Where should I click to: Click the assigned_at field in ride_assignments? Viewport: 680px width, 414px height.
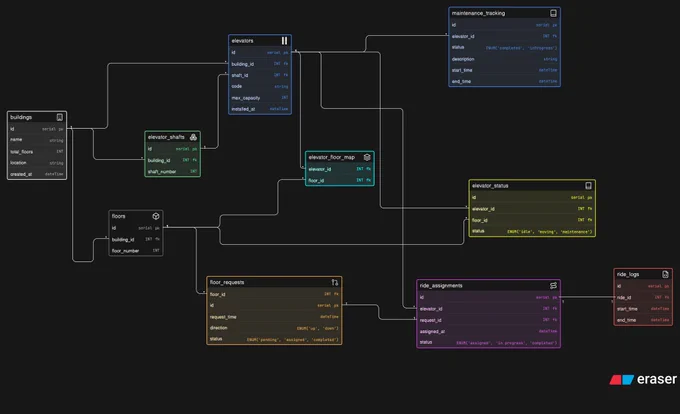[x=488, y=331]
